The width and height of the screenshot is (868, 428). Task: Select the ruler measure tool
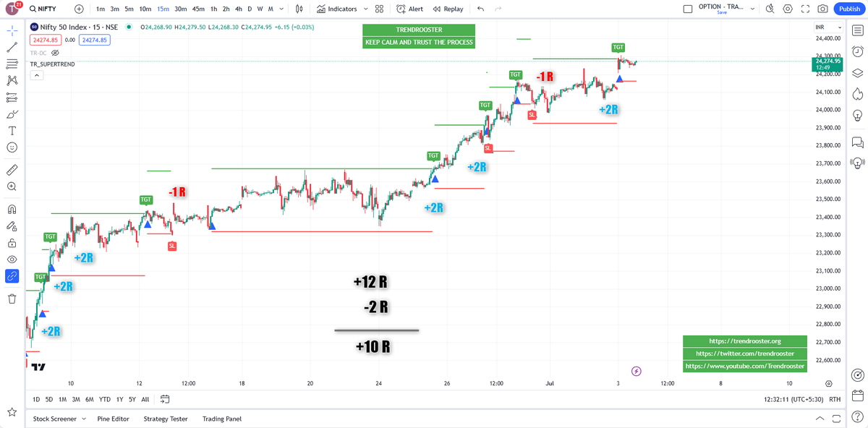12,170
